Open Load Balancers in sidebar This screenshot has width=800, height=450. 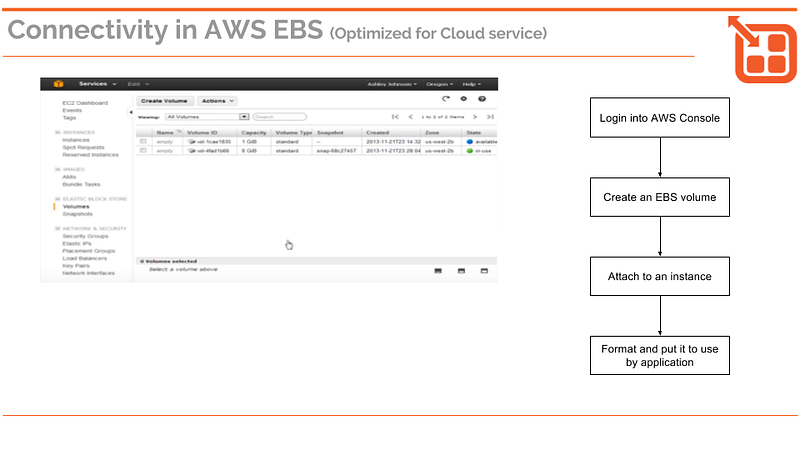85,259
